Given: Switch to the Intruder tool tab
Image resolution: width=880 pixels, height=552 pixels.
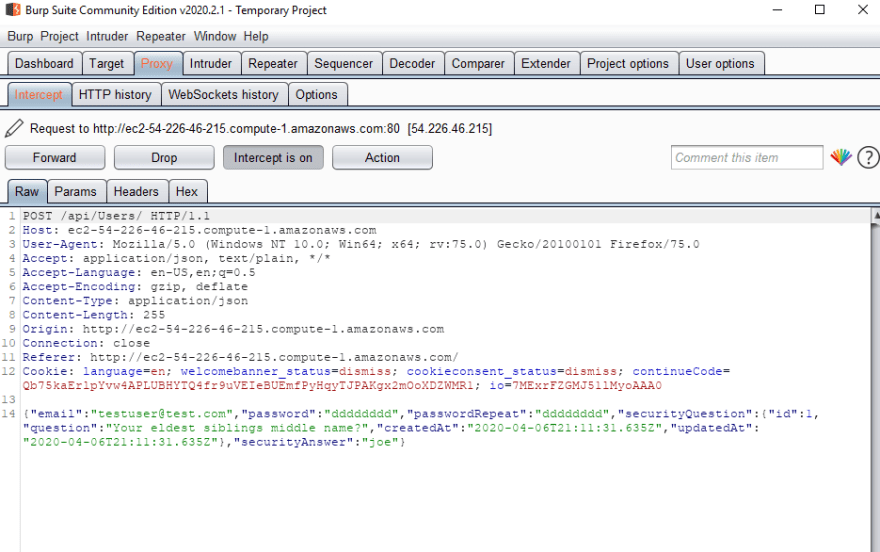Looking at the screenshot, I should (211, 63).
